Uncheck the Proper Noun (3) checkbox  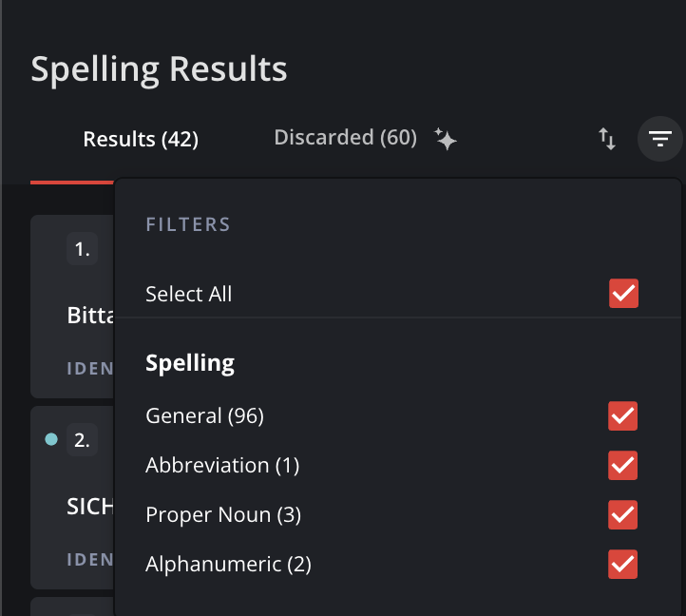click(623, 514)
